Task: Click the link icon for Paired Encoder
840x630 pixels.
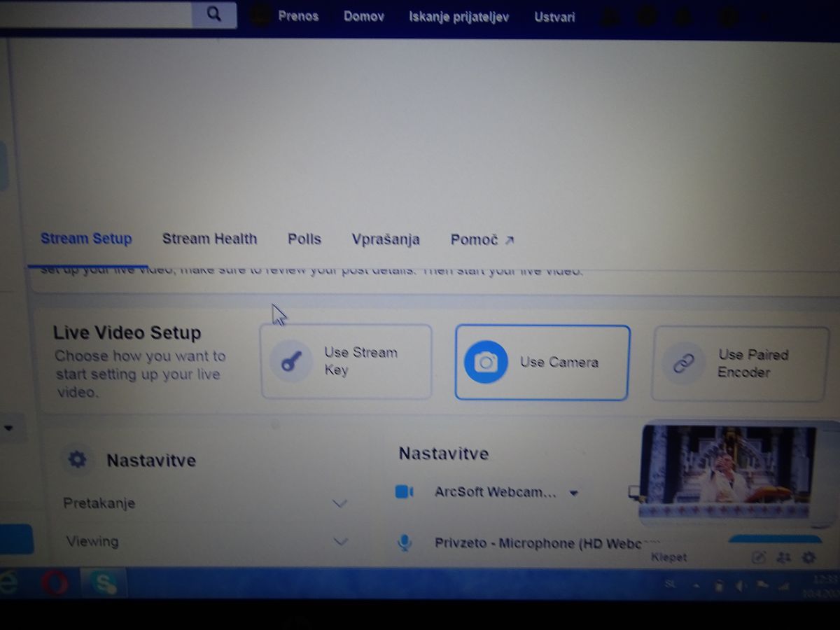Action: click(x=682, y=363)
